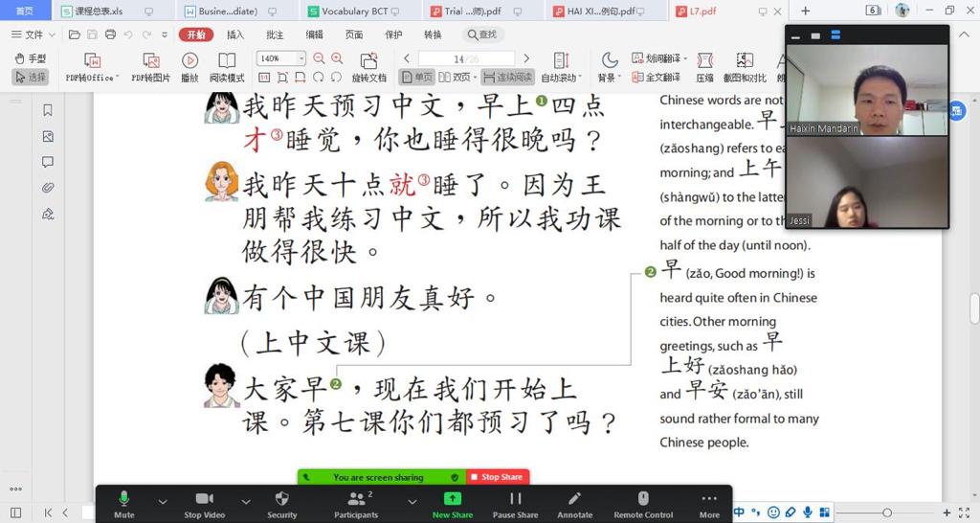The image size is (980, 523).
Task: Select the hand tool (手型)
Action: pyautogui.click(x=30, y=58)
